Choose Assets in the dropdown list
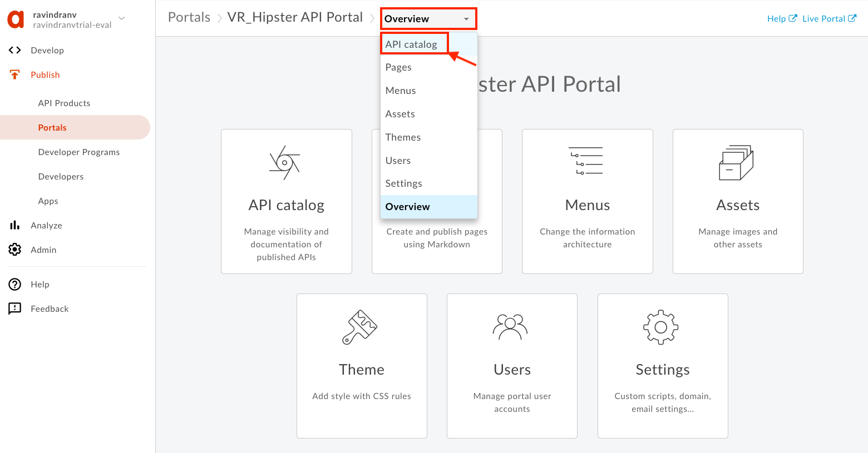This screenshot has height=453, width=868. tap(429, 114)
